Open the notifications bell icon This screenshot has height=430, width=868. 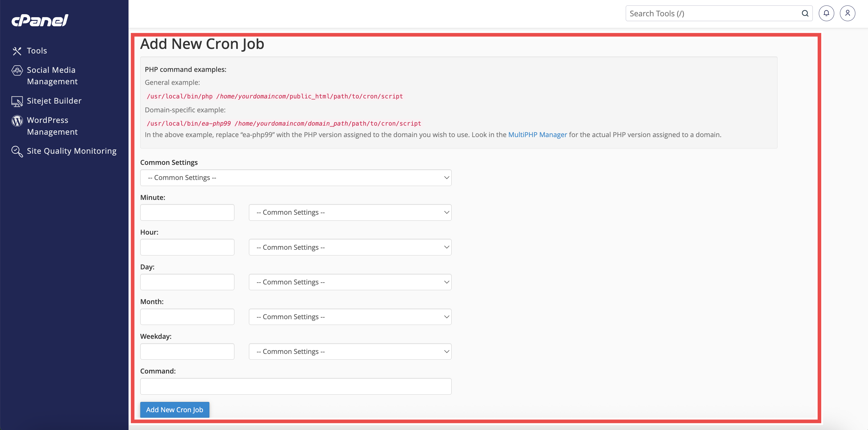(x=826, y=14)
